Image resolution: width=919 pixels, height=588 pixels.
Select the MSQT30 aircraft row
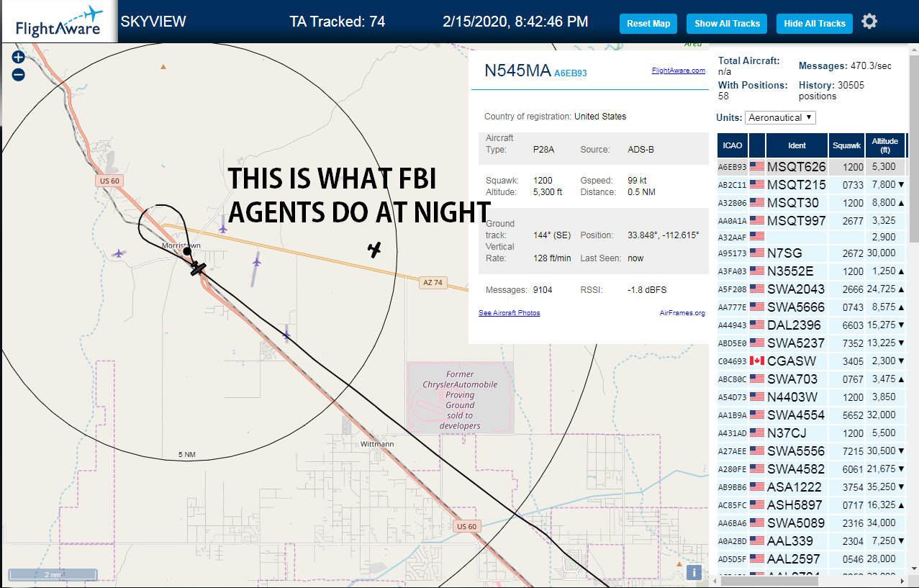pos(812,203)
